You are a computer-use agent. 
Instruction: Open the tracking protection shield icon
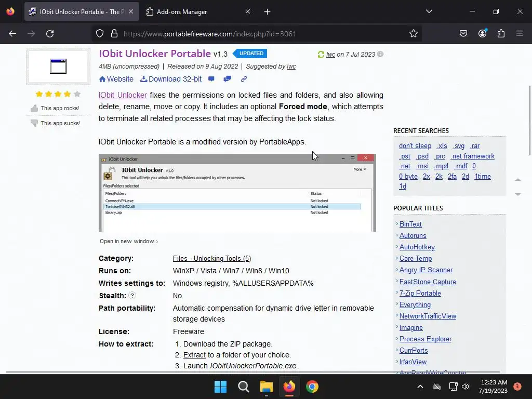99,34
